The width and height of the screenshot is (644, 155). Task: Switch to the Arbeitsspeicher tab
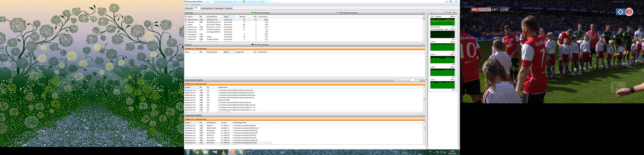pyautogui.click(x=207, y=8)
